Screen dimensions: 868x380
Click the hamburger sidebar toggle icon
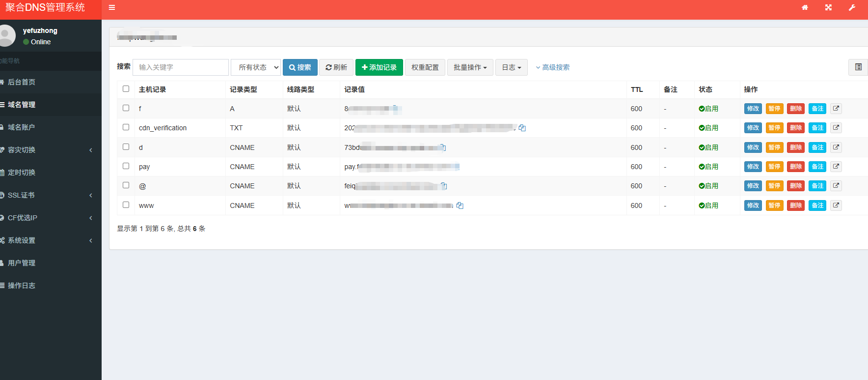pyautogui.click(x=112, y=7)
